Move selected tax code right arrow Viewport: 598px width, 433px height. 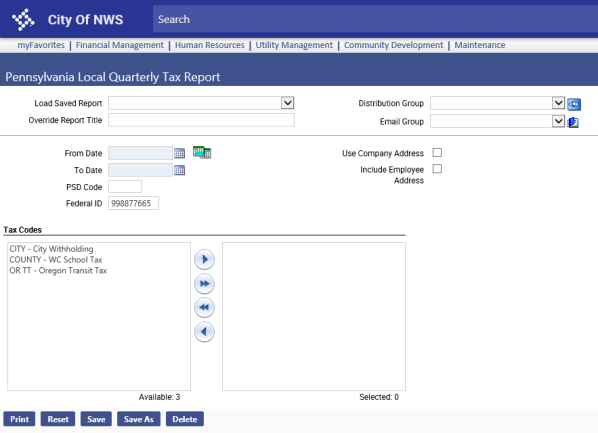204,259
